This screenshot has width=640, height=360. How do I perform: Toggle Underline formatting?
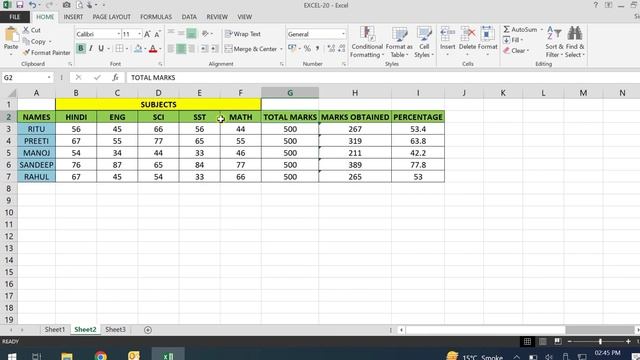(101, 49)
